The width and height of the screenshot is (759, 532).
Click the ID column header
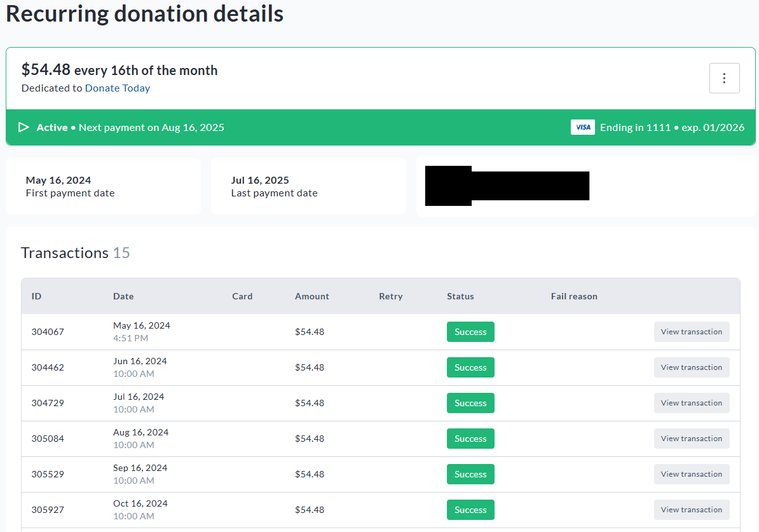tap(36, 296)
